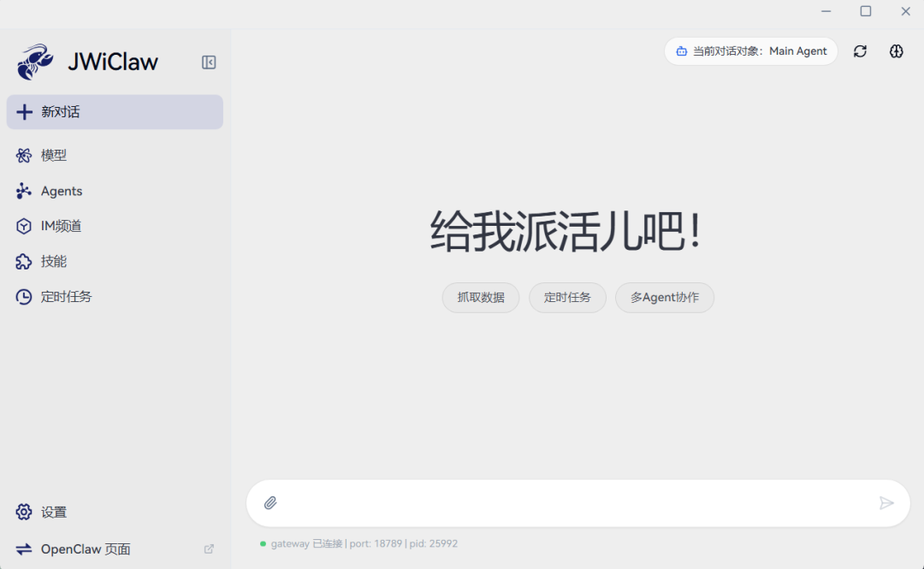
Task: Open the 技能 skills section
Action: (x=54, y=261)
